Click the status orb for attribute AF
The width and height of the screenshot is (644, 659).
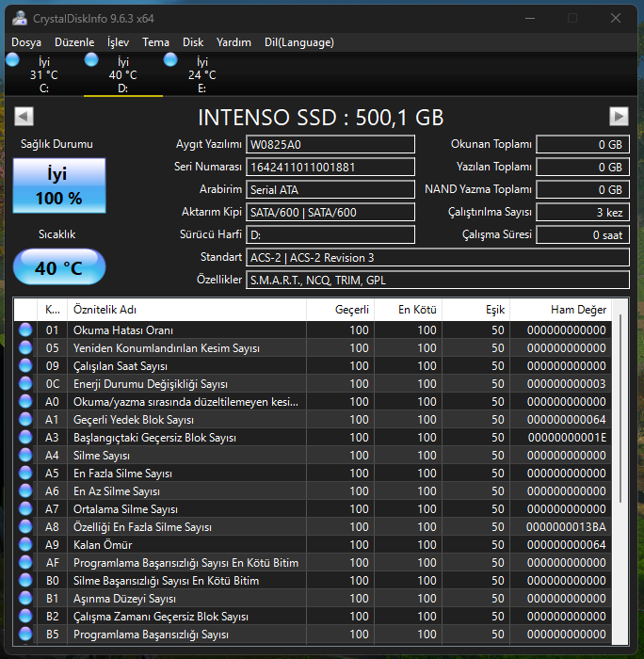coord(25,562)
